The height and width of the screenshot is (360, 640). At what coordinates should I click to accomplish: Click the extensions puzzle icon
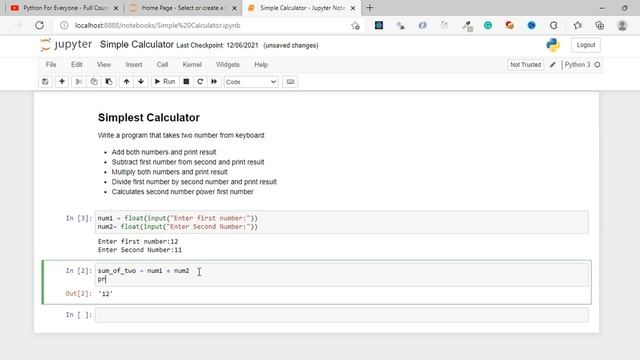point(553,25)
